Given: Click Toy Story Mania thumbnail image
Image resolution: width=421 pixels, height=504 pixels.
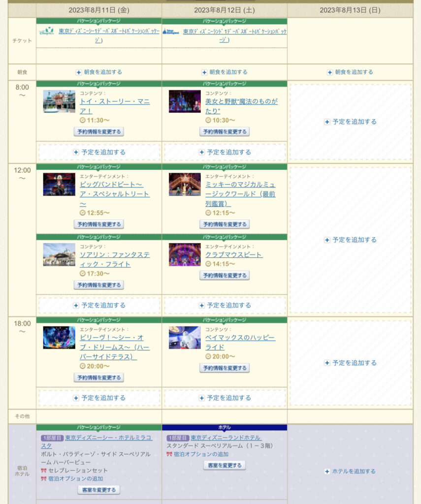Looking at the screenshot, I should click(x=59, y=101).
